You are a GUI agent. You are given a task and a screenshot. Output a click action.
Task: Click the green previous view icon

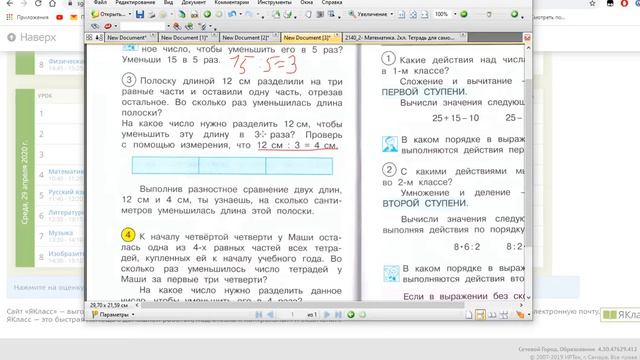[351, 315]
